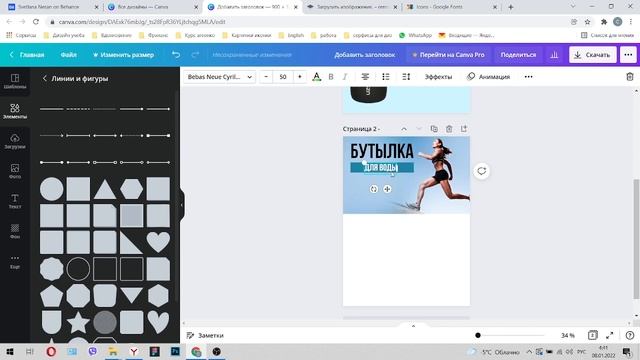
Task: Show more toolbar options
Action: pos(529,77)
